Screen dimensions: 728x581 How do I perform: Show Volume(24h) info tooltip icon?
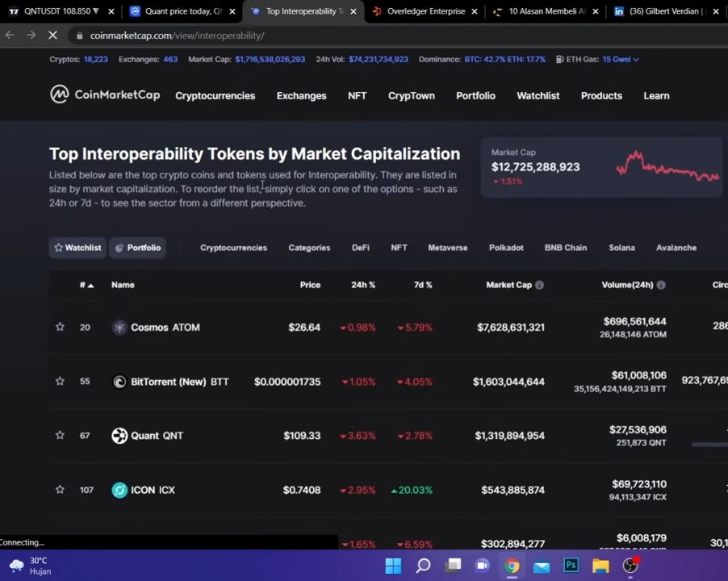pyautogui.click(x=661, y=285)
